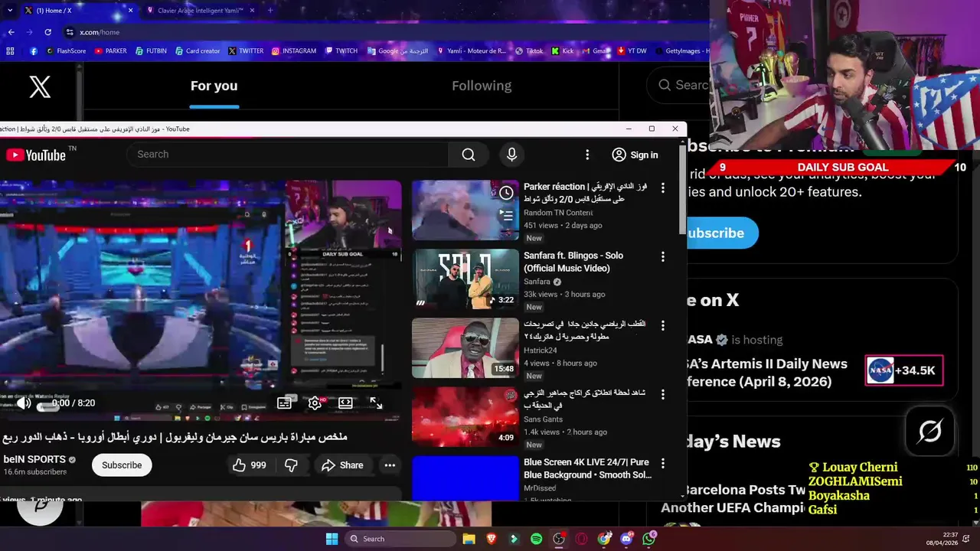Go back in the browser

click(11, 32)
